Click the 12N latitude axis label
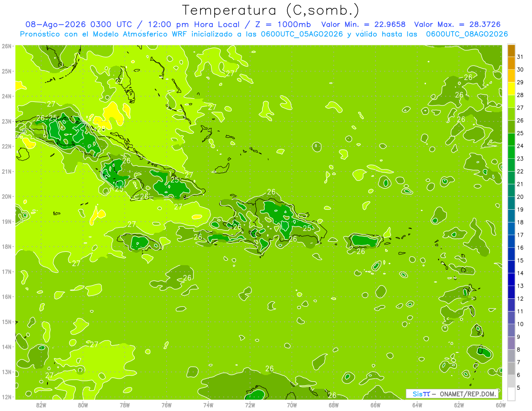The image size is (532, 411). [x=7, y=397]
